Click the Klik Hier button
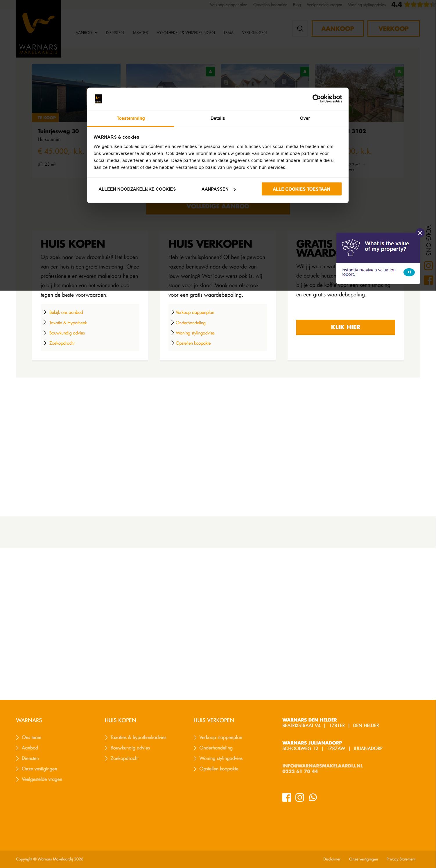 (345, 327)
